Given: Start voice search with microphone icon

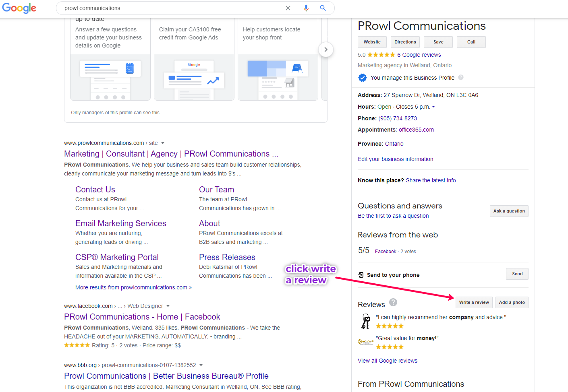Looking at the screenshot, I should (x=306, y=8).
